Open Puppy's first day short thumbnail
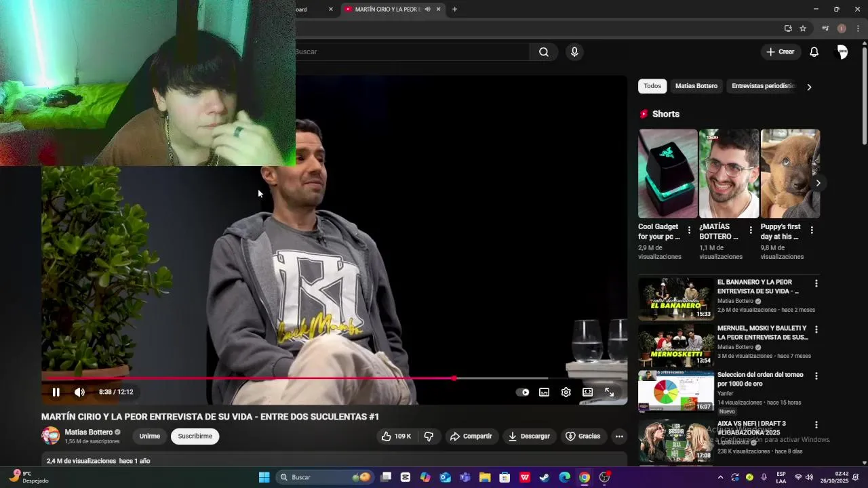Viewport: 868px width, 488px height. point(790,174)
